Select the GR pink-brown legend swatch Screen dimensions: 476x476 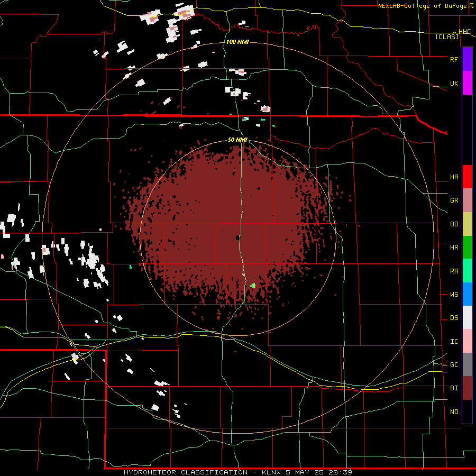coord(467,200)
